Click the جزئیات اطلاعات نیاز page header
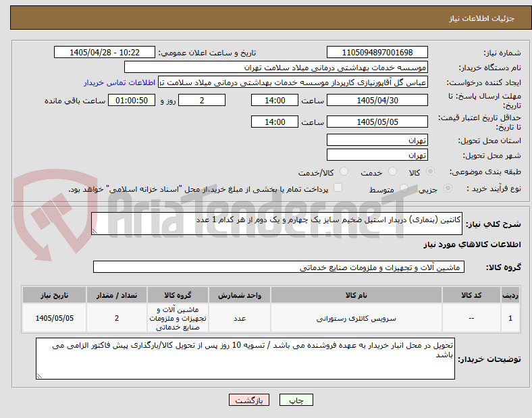 (482, 18)
